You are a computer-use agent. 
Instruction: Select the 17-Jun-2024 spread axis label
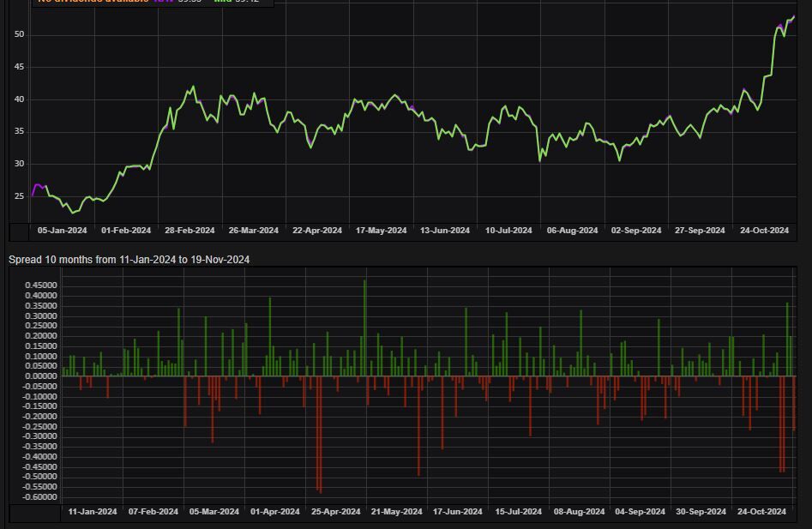[457, 511]
